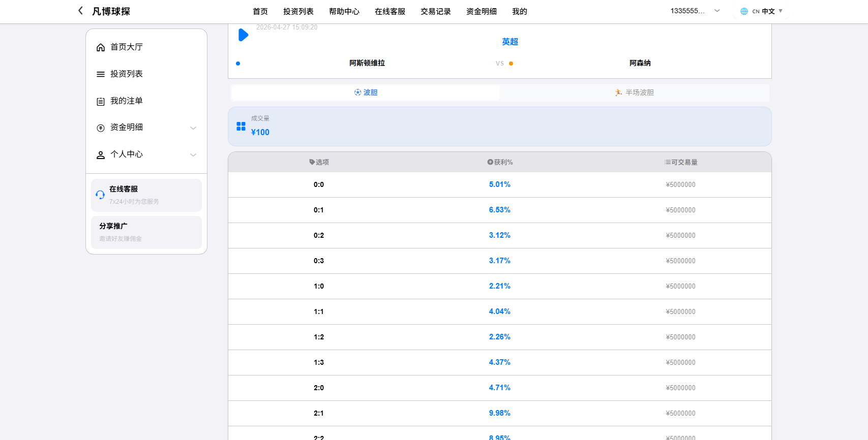Select the 1:2 score option
868x440 pixels.
point(319,337)
